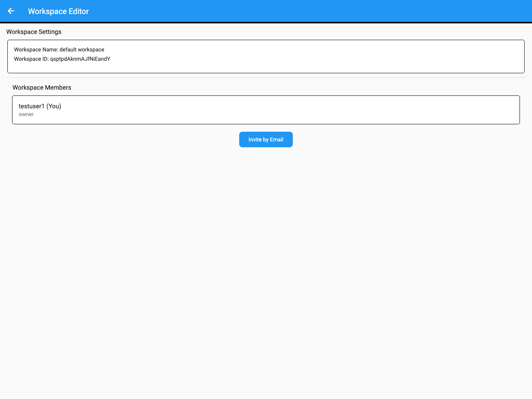Screen dimensions: 532x399
Task: Click the Workspace Members heading
Action: (x=42, y=88)
